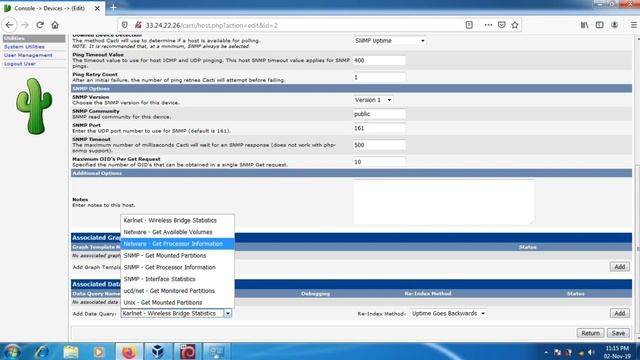Open System Utilities link in sidebar

click(x=24, y=47)
